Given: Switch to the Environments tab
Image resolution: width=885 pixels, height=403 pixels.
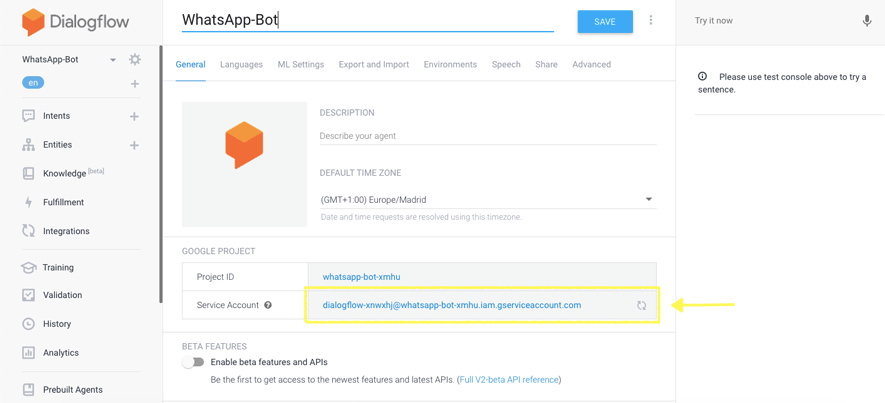Looking at the screenshot, I should tap(450, 64).
